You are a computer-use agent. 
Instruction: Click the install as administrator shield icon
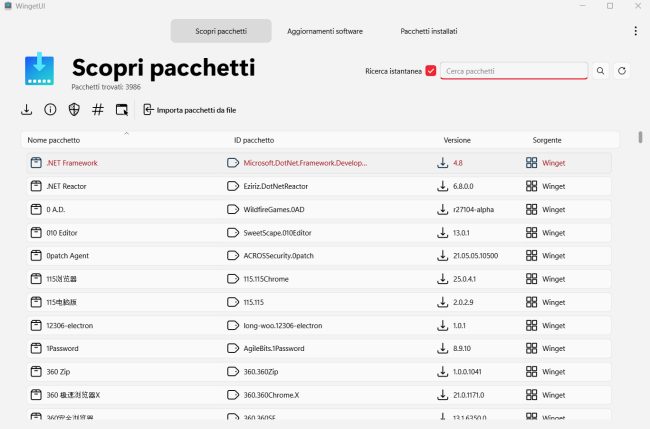[74, 110]
